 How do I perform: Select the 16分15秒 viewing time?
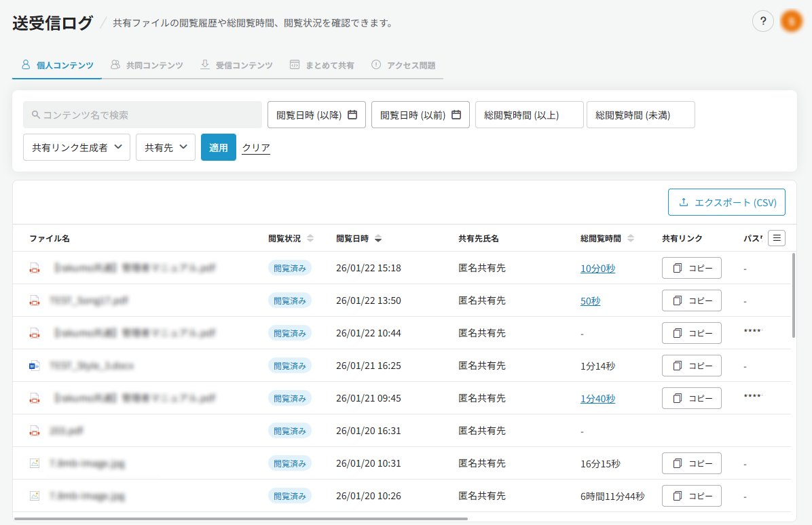coord(600,464)
